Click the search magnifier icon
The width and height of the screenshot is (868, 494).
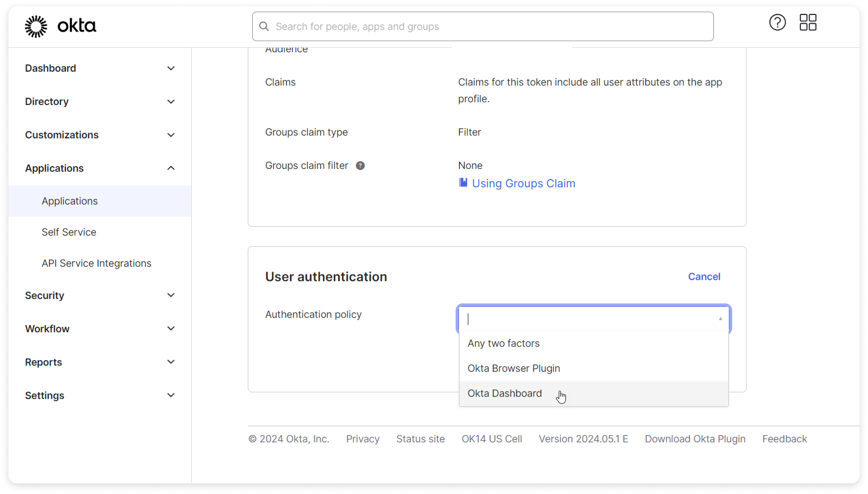pyautogui.click(x=264, y=27)
